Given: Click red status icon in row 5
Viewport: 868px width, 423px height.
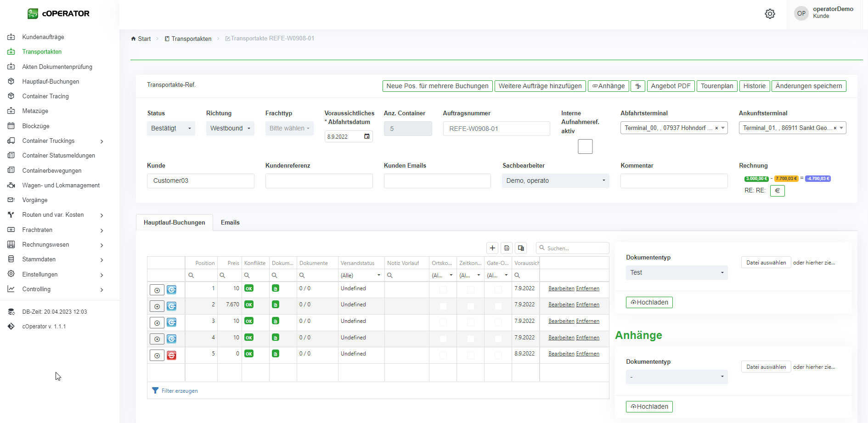Looking at the screenshot, I should click(171, 355).
